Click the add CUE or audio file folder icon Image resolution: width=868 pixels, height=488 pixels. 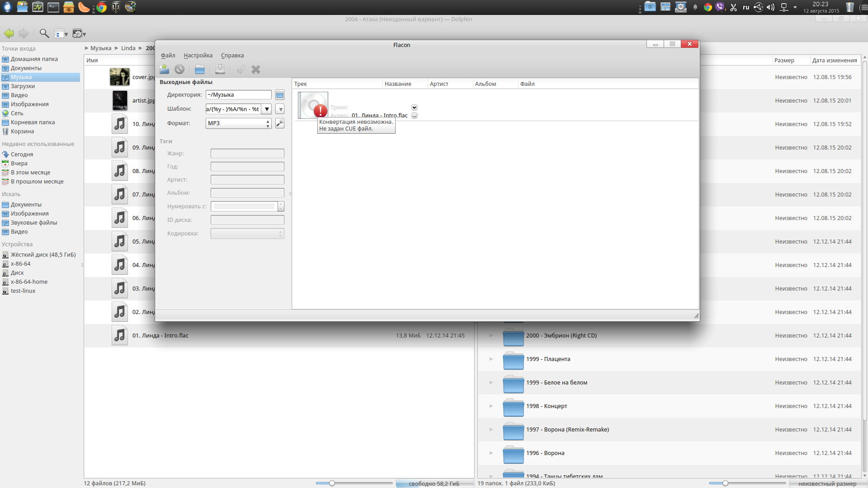click(200, 69)
